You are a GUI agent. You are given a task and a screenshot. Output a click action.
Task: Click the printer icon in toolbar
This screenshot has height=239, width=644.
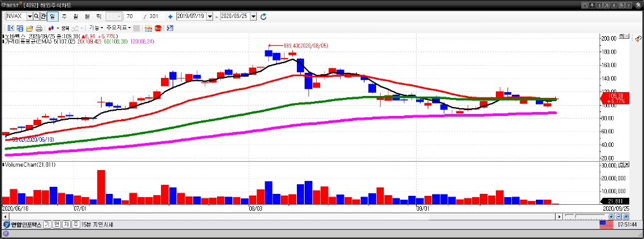(x=39, y=28)
